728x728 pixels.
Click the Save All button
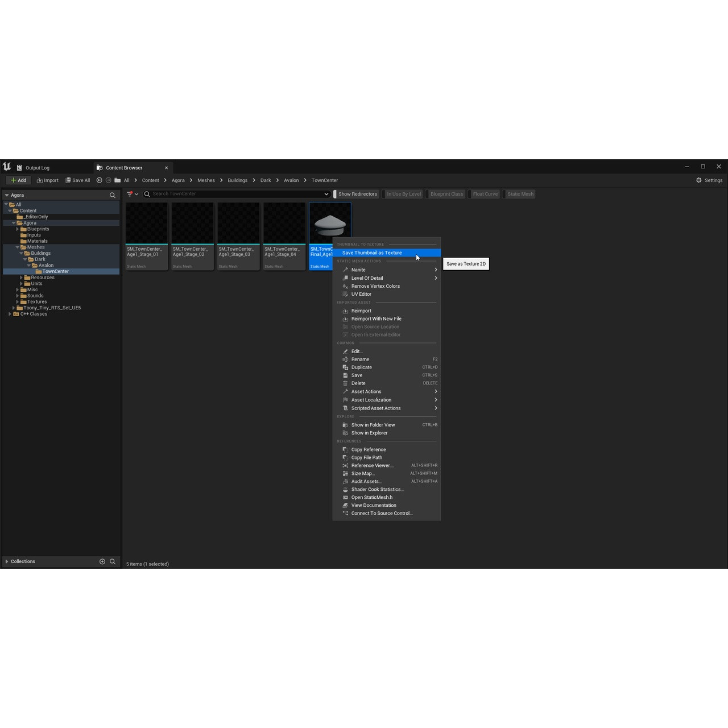point(78,180)
